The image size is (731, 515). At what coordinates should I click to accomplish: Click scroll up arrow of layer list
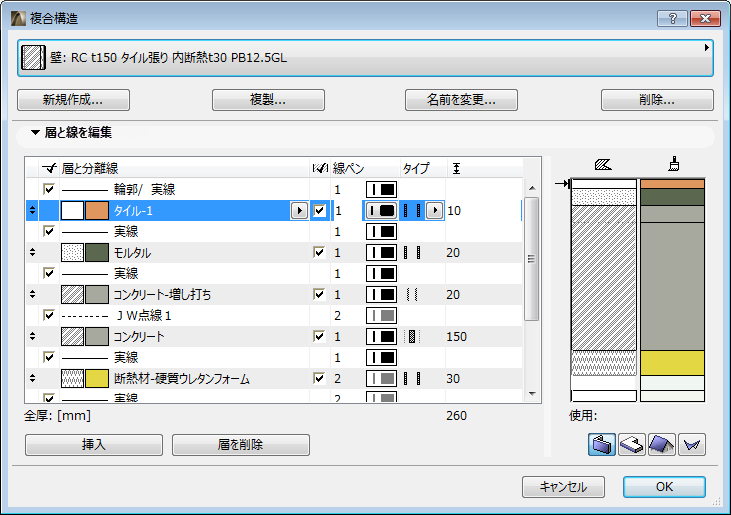[x=532, y=188]
